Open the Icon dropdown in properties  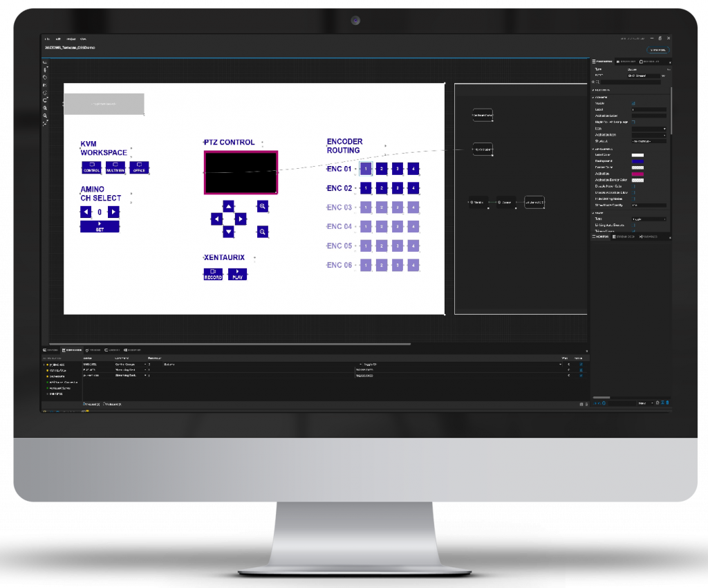pyautogui.click(x=649, y=129)
